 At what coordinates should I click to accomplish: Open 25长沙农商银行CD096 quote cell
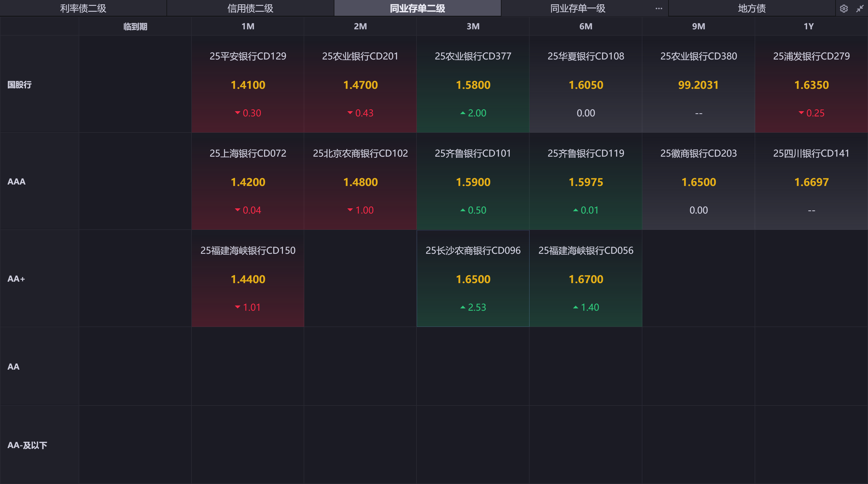[x=473, y=279]
